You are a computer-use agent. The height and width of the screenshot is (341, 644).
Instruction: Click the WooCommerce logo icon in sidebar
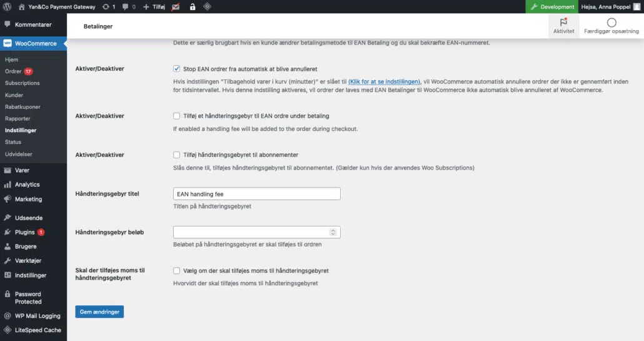(8, 43)
